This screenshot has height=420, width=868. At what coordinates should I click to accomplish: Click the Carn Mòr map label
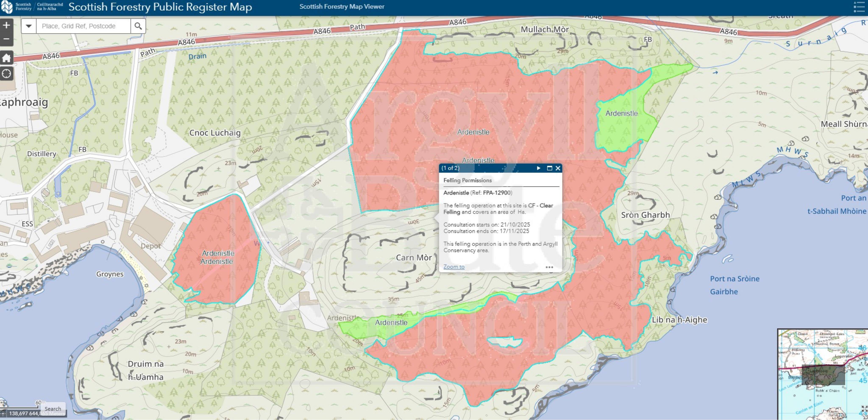click(x=414, y=257)
